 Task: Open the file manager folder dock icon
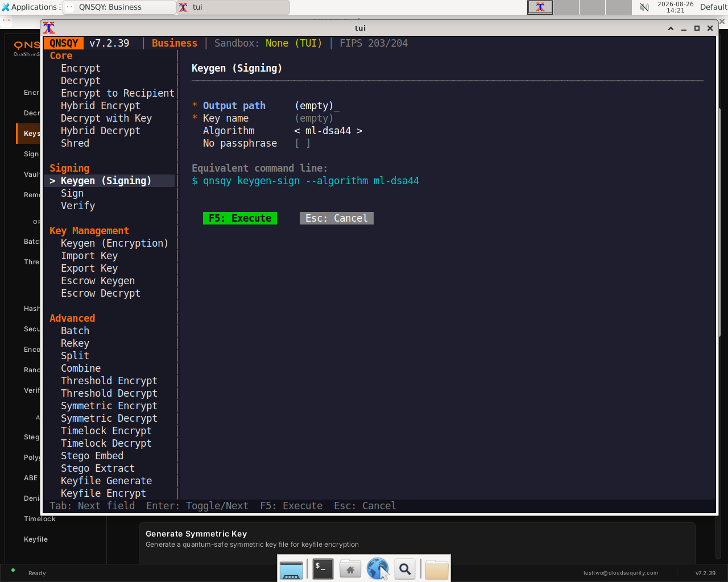[x=437, y=569]
